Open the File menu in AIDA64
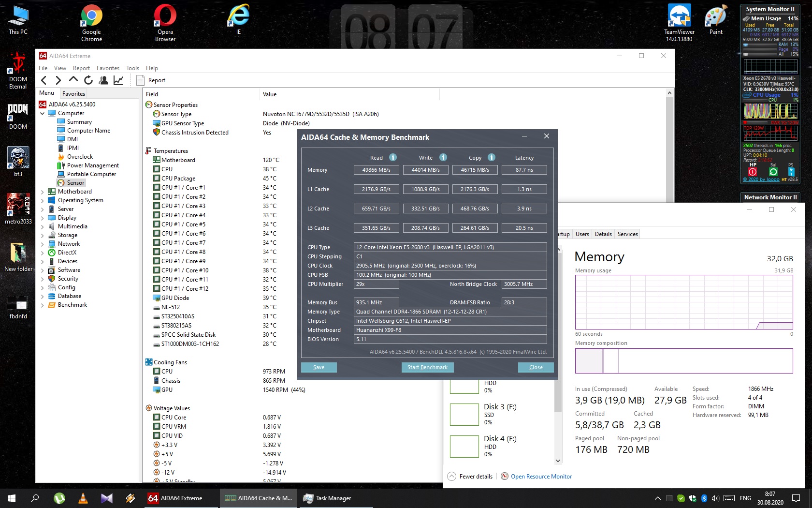812x508 pixels. pos(43,68)
